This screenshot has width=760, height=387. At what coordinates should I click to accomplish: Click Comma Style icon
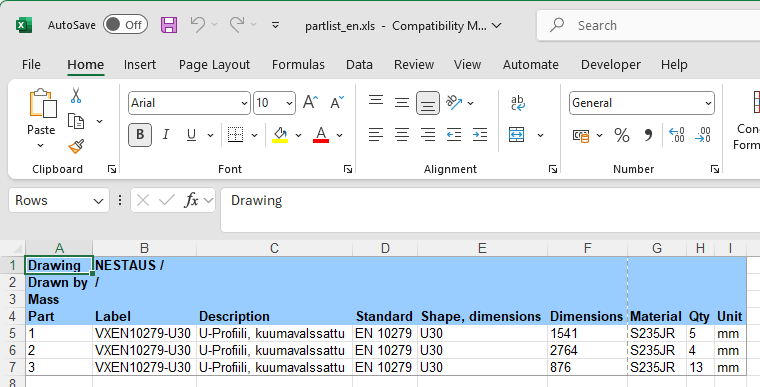(648, 135)
